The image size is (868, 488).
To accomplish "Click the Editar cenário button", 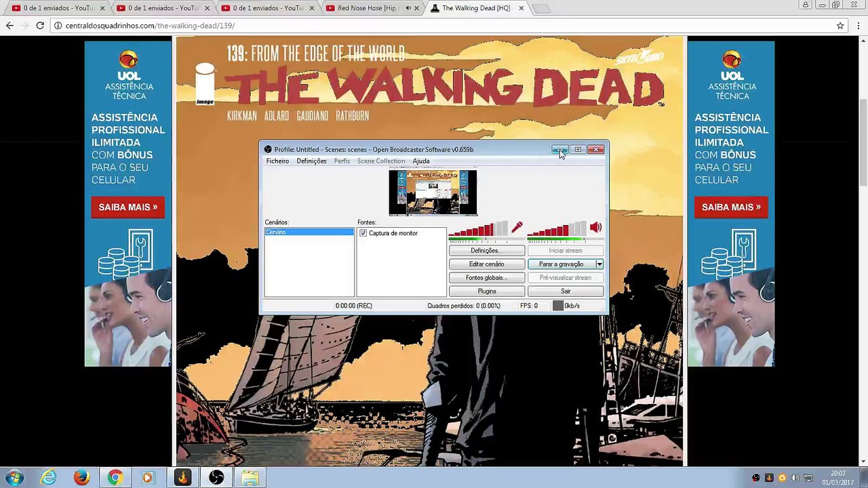I will [x=487, y=264].
